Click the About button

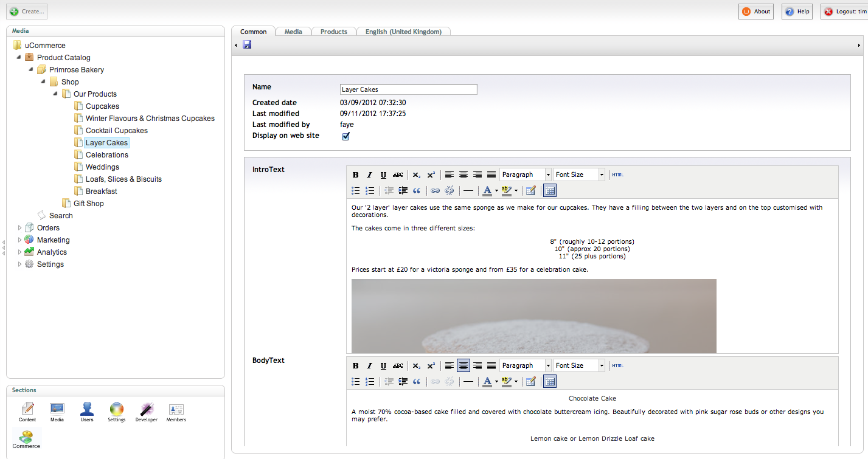756,12
